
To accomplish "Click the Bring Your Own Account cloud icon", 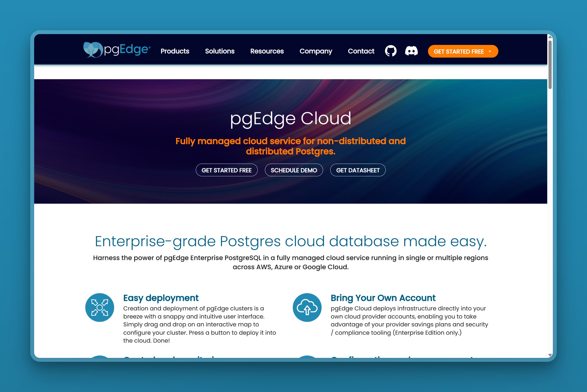I will (307, 308).
